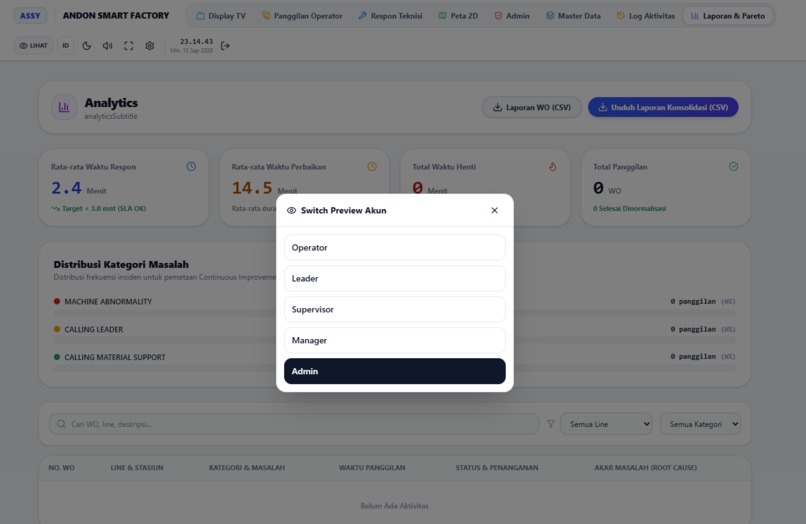
Task: Switch to the Peta 2D tab
Action: (458, 16)
